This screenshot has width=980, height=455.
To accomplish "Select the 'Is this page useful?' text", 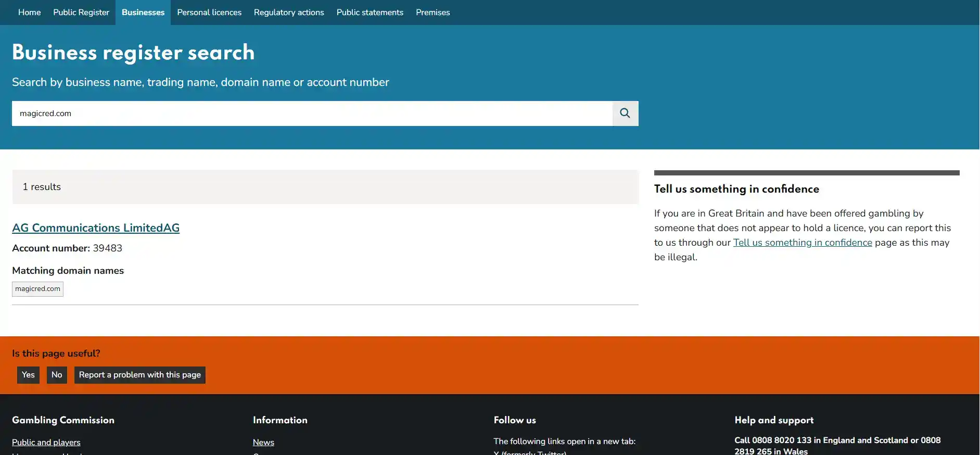I will [x=56, y=353].
